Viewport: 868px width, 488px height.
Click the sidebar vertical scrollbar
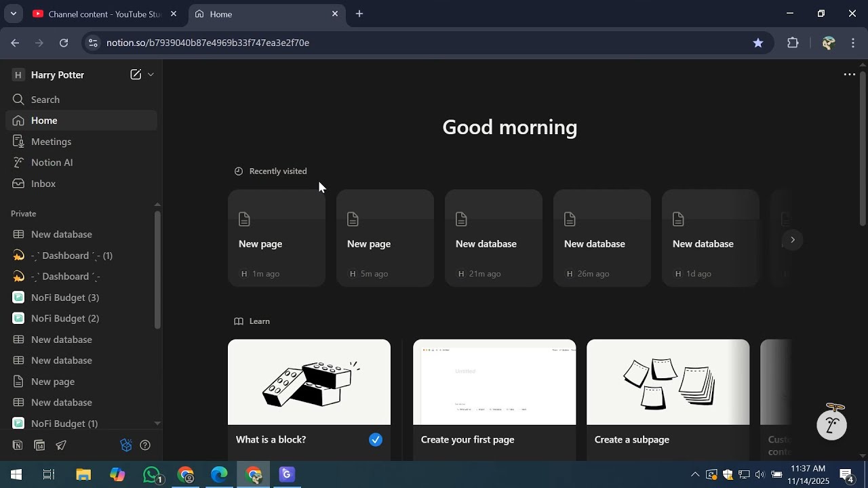pos(157,271)
